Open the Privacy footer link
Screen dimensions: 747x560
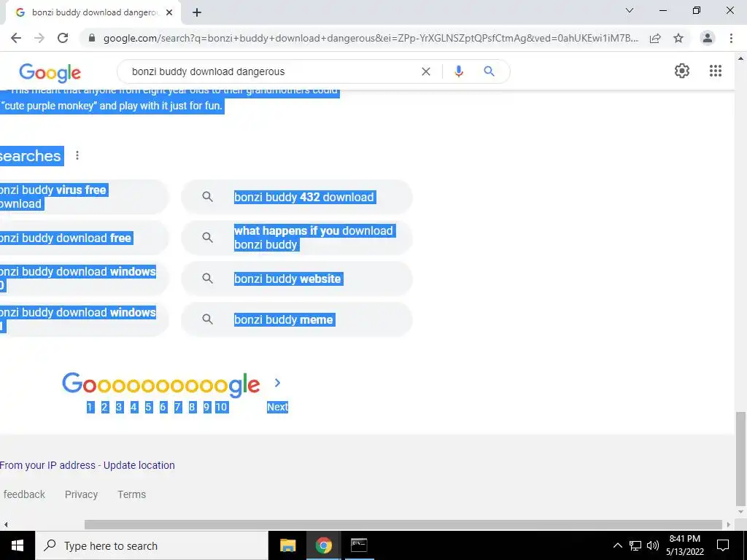click(81, 494)
